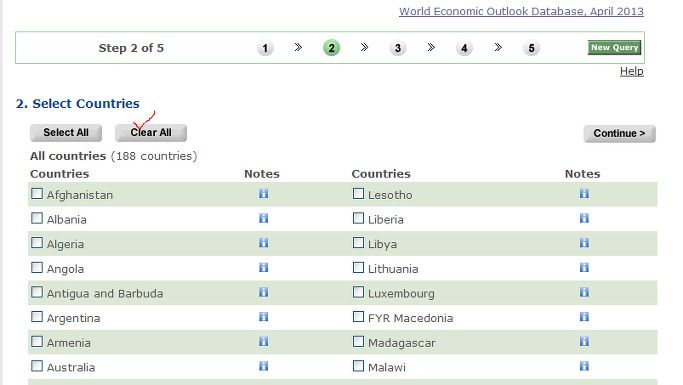The height and width of the screenshot is (385, 683).
Task: Tick the Luxembourg checkbox
Action: pos(358,292)
